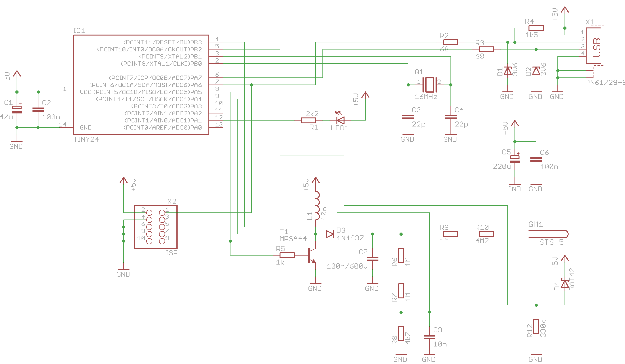Screen dimensions: 625x364
Task: Select the 16MHz crystal Q1 symbol
Action: 429,85
